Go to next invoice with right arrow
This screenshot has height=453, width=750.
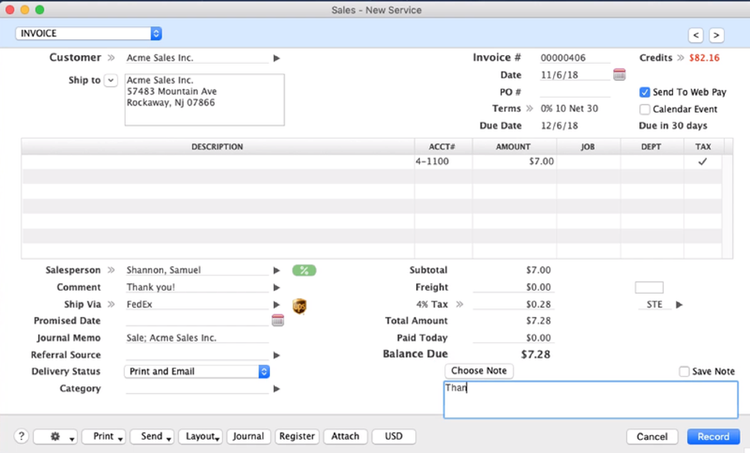point(716,35)
